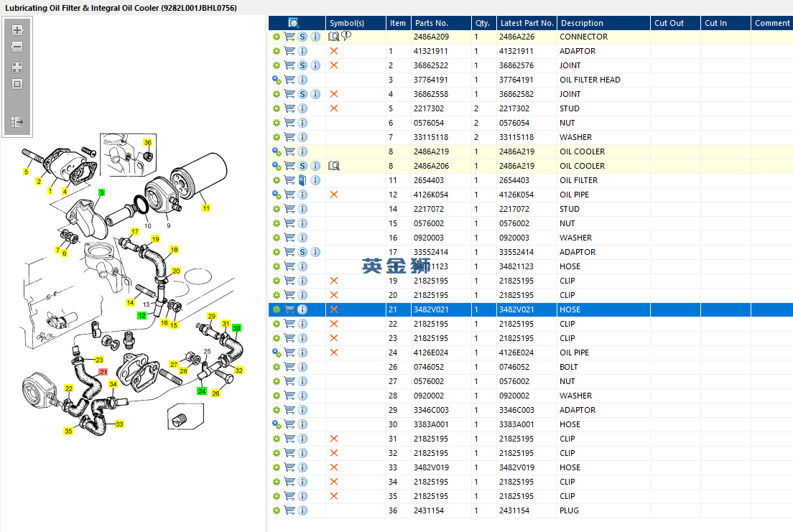Select the BOLT description cell
The height and width of the screenshot is (532, 793).
603,367
